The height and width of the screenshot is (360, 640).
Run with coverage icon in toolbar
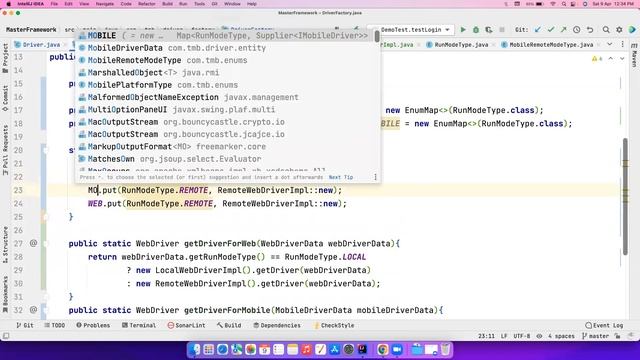489,30
